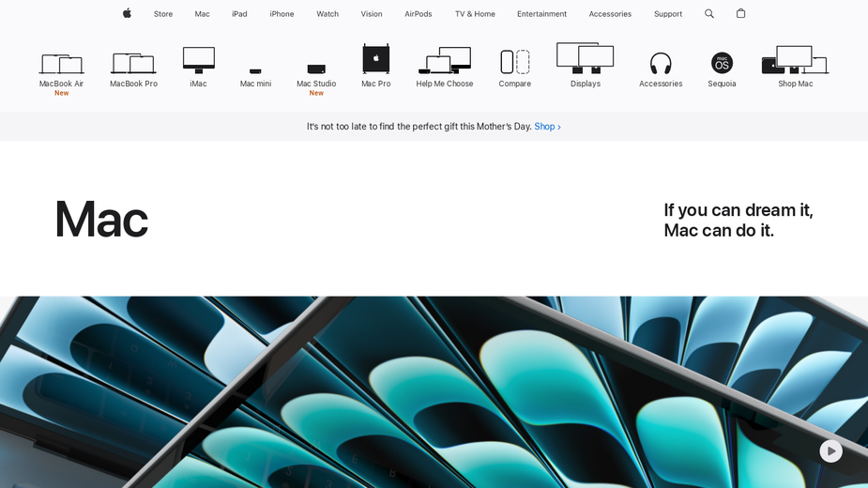Viewport: 868px width, 488px height.
Task: Click the MacBook Air text label
Action: pyautogui.click(x=61, y=84)
